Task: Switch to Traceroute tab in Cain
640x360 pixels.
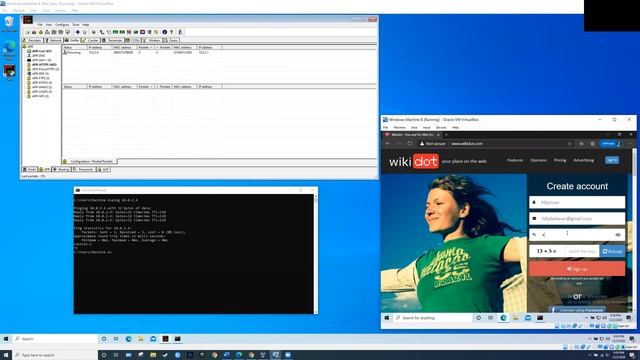Action: point(112,40)
